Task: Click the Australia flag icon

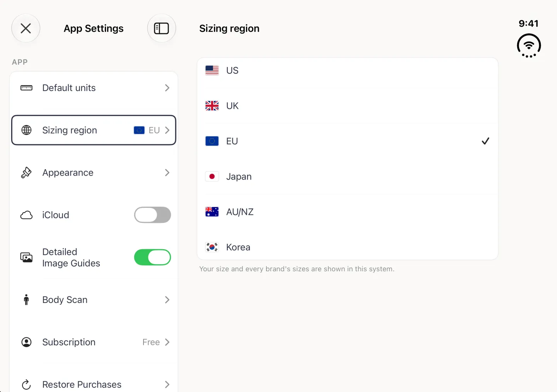Action: tap(212, 212)
